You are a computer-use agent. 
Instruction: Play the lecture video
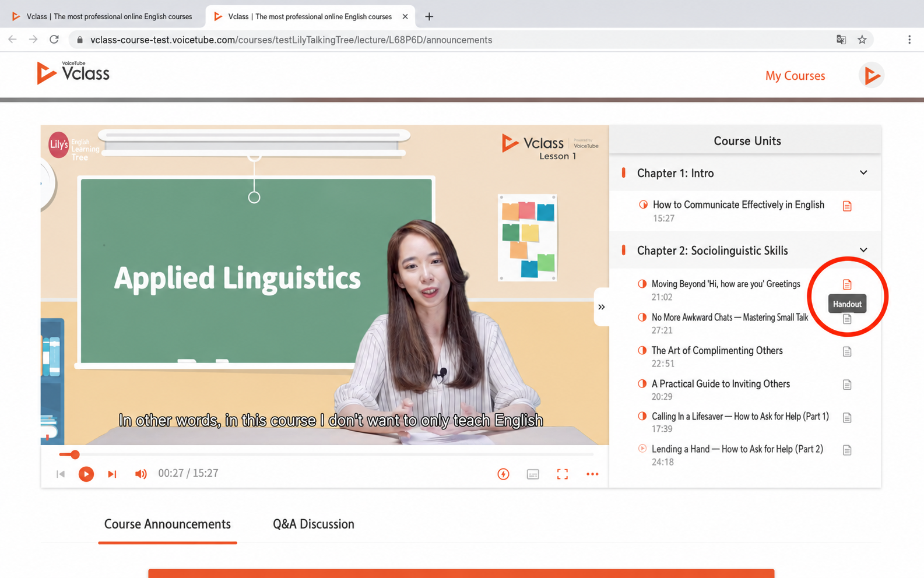coord(86,474)
